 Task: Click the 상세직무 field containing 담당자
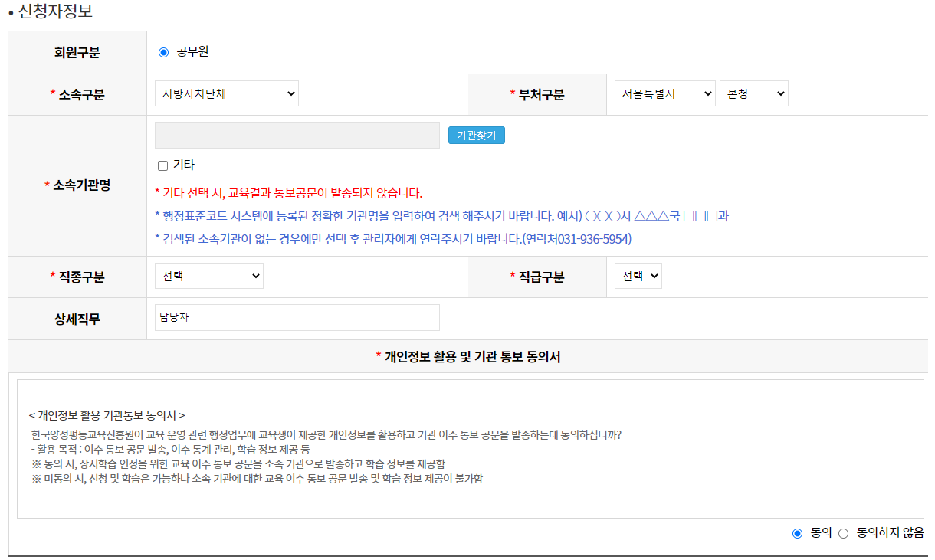297,317
